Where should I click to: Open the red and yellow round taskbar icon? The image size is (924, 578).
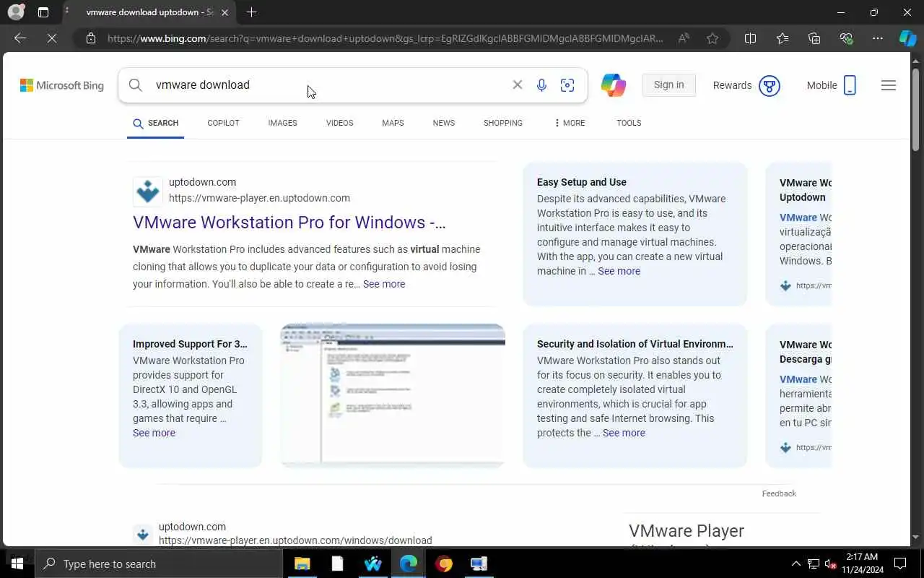(x=443, y=564)
